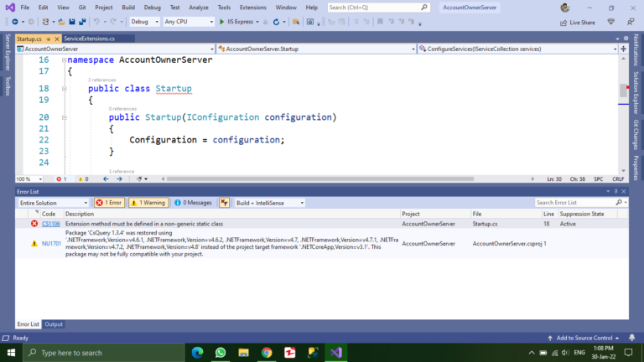The image size is (644, 362).
Task: Click the notifications bell in the status bar
Action: click(x=634, y=338)
